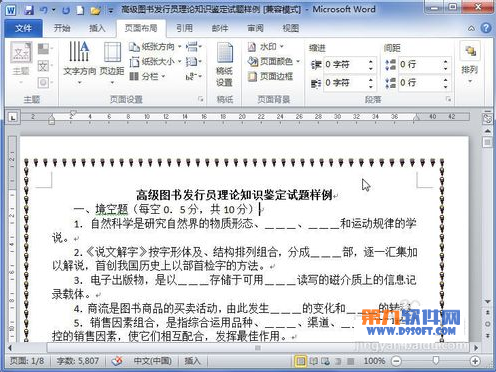Click the Redo icon in title bar
The image size is (496, 372).
click(x=66, y=10)
